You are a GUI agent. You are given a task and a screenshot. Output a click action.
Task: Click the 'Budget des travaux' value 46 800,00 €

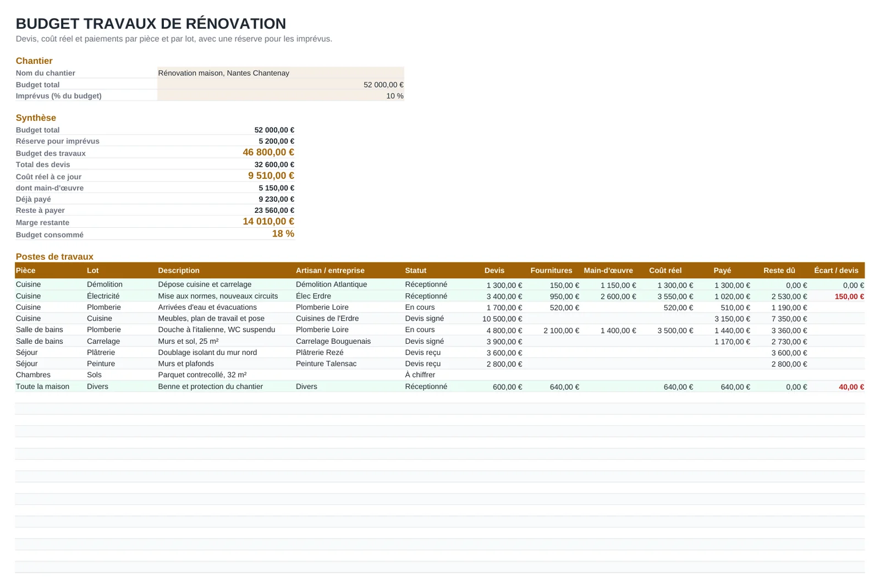[268, 152]
